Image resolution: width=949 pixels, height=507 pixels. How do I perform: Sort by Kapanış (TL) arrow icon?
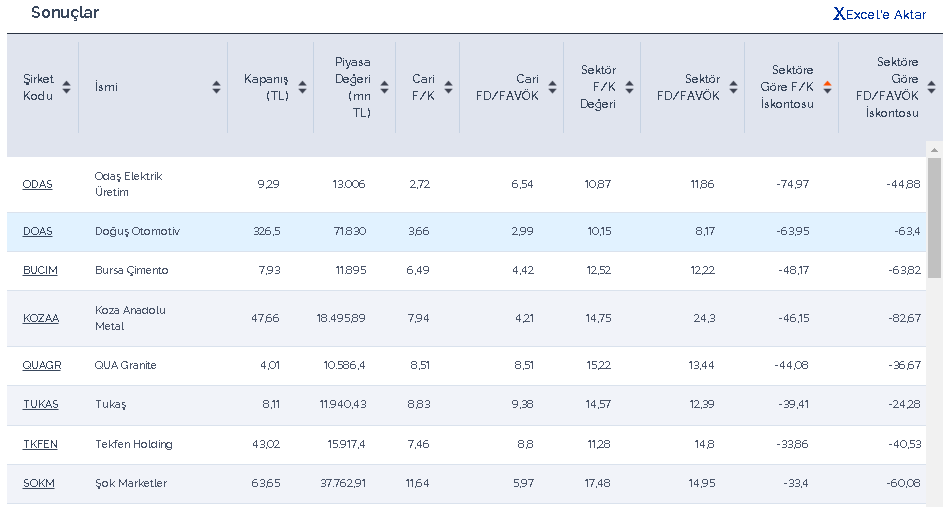(x=302, y=87)
